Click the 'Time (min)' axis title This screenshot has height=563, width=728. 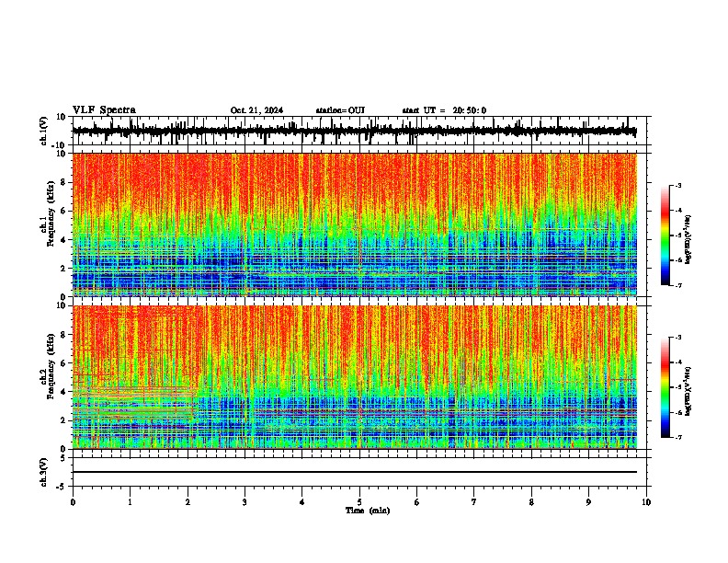(368, 511)
